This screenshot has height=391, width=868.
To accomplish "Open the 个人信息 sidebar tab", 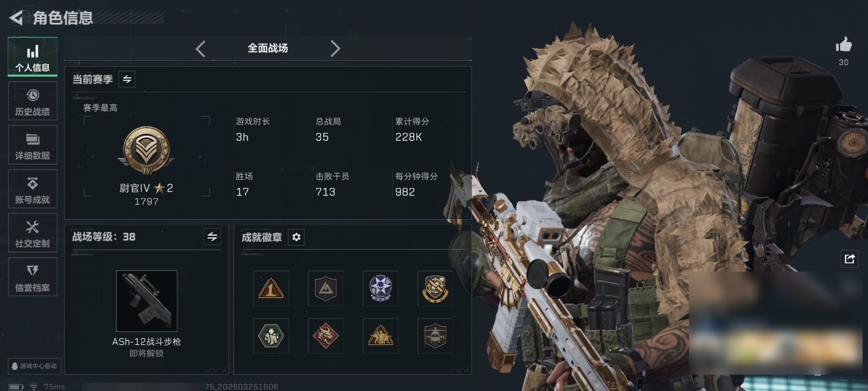I will (x=33, y=57).
